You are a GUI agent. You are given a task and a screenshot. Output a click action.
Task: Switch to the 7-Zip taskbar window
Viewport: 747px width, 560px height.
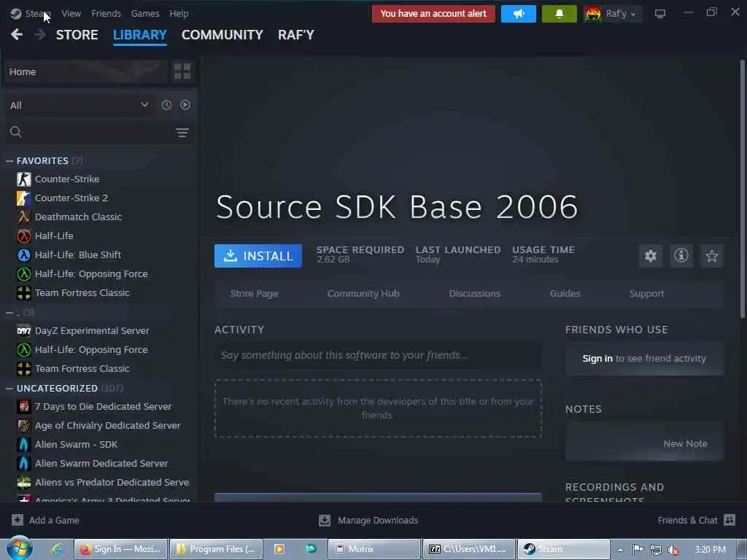point(469,549)
